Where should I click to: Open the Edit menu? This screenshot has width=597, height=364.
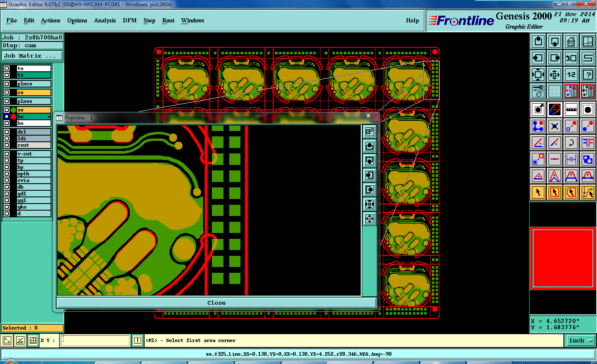click(x=29, y=20)
